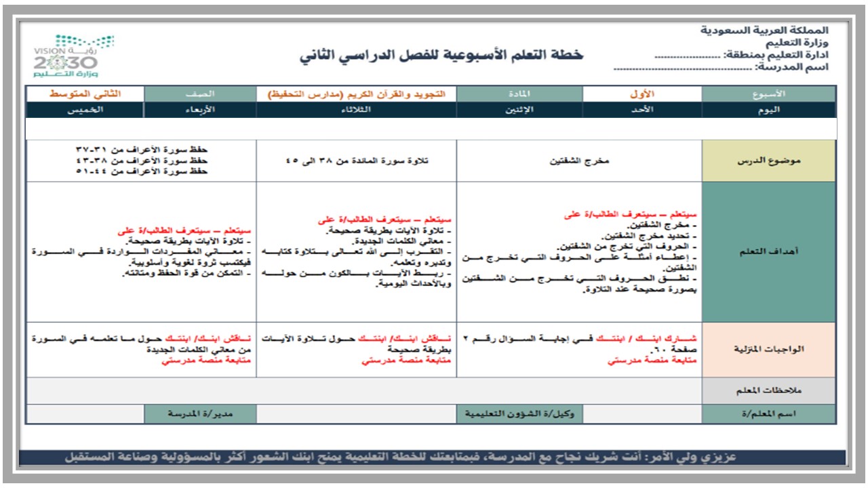Select the الأسبوع header cell
This screenshot has height=488, width=868.
tap(770, 91)
